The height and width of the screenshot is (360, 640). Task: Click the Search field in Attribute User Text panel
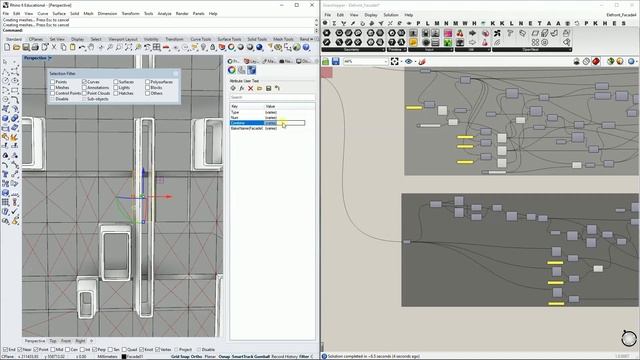[x=272, y=97]
